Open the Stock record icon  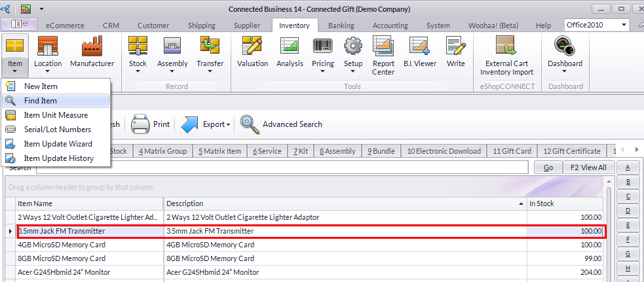click(138, 46)
